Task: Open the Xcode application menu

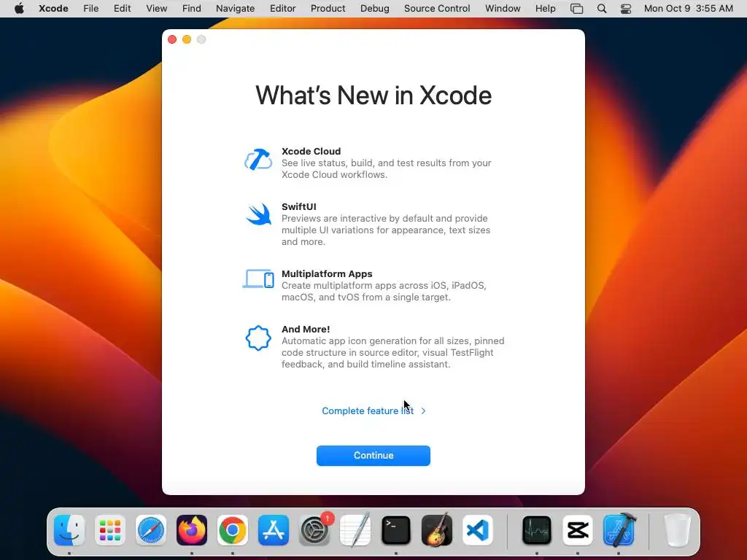Action: (53, 9)
